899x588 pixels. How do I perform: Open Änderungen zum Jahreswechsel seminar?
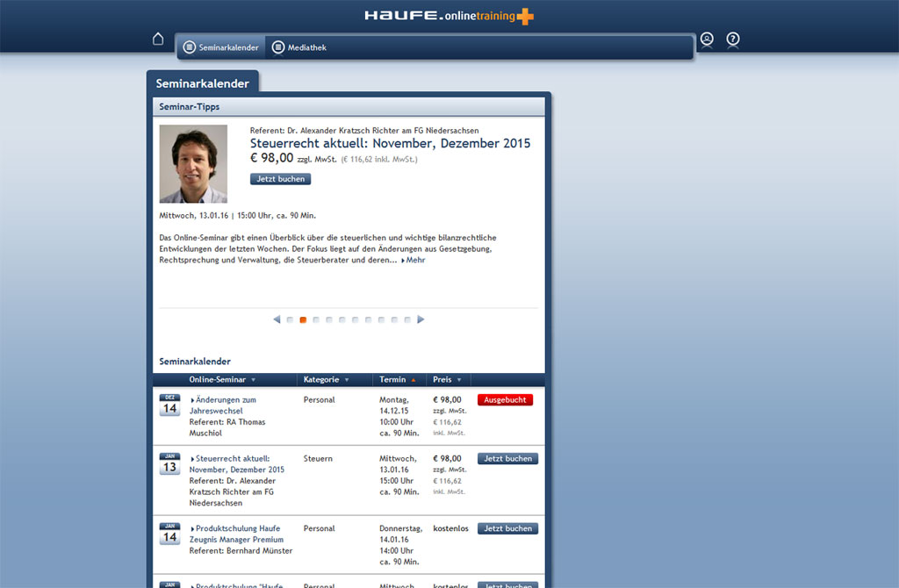223,405
